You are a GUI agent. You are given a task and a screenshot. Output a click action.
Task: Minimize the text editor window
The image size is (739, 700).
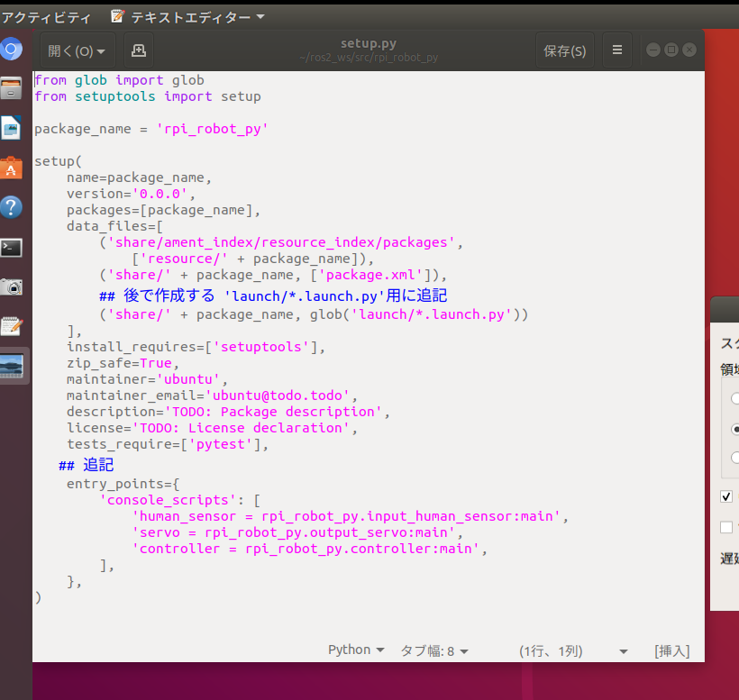[652, 50]
